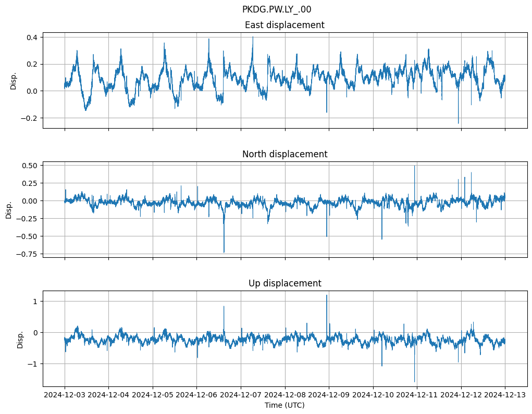Viewport: 532px width, 414px height.
Task: Click the −0.2 tick on the East y-axis
Action: pos(29,118)
